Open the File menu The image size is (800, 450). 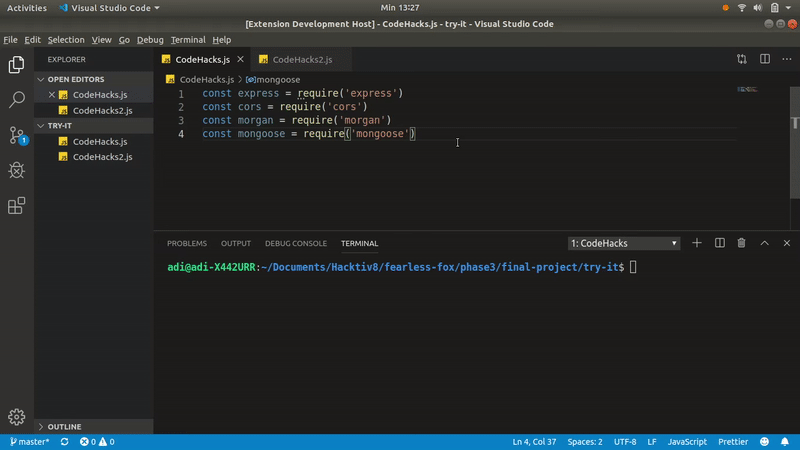click(x=10, y=40)
